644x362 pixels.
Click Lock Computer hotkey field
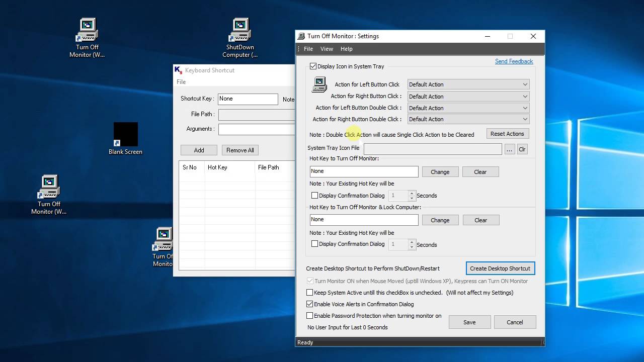pos(364,220)
